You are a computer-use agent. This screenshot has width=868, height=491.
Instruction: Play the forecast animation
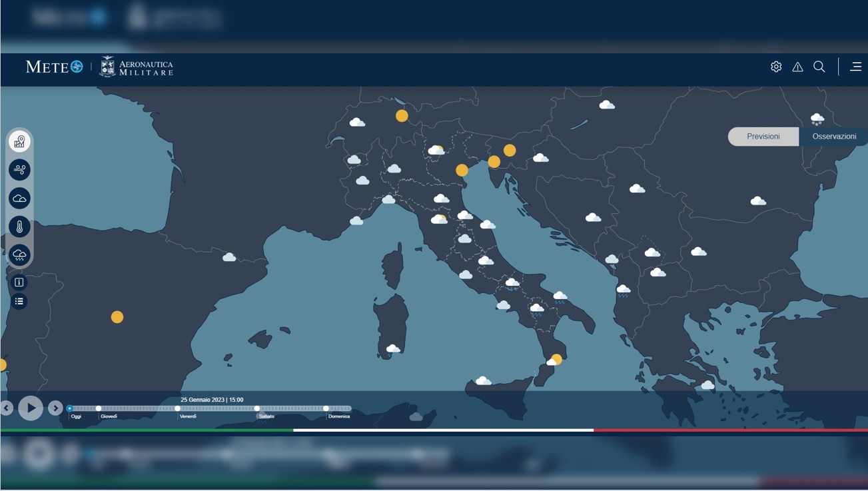click(31, 408)
